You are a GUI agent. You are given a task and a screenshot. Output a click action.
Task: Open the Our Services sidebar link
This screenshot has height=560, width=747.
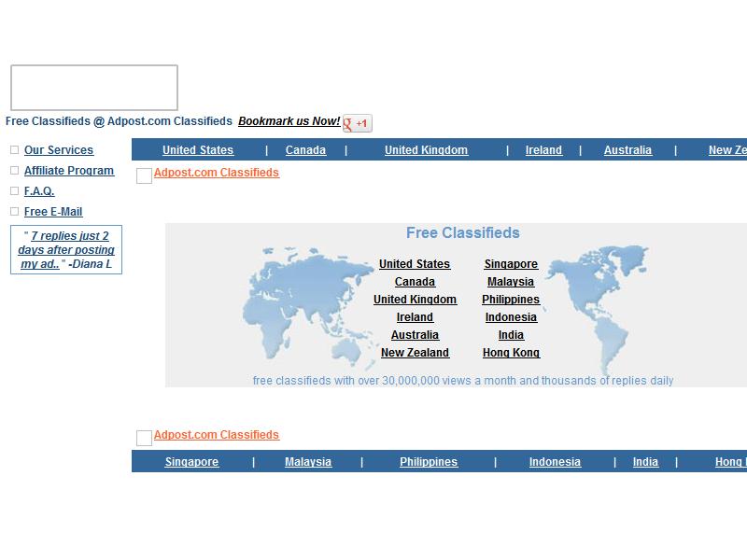coord(59,150)
